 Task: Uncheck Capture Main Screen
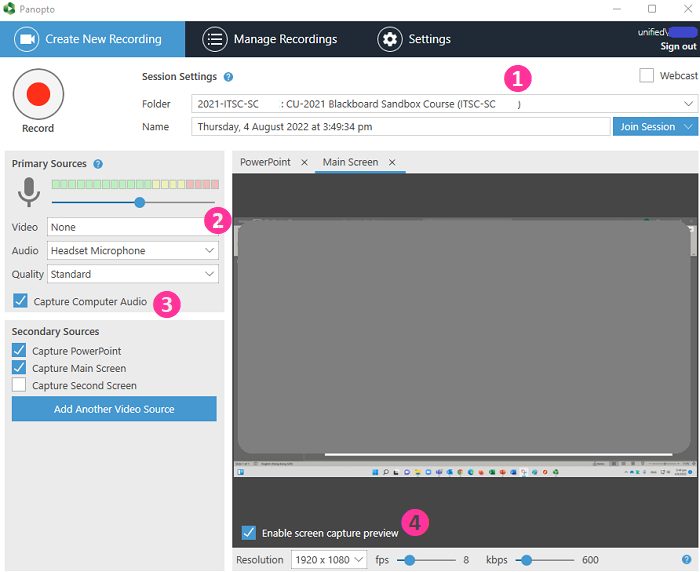[x=19, y=367]
